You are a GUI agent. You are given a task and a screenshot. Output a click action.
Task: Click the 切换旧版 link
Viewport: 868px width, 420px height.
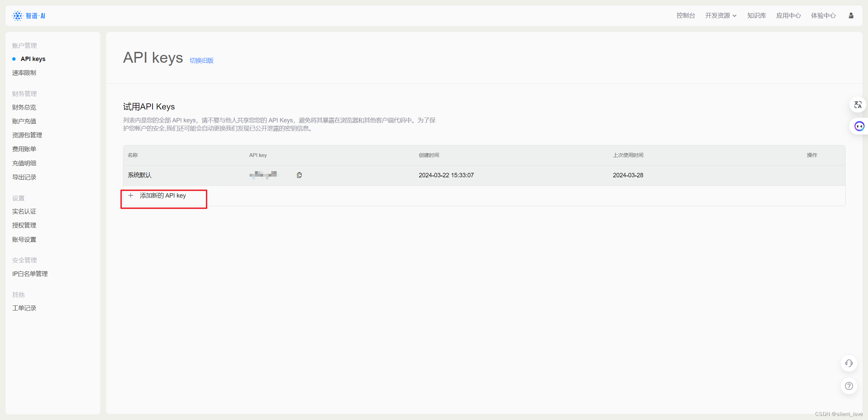(x=202, y=60)
